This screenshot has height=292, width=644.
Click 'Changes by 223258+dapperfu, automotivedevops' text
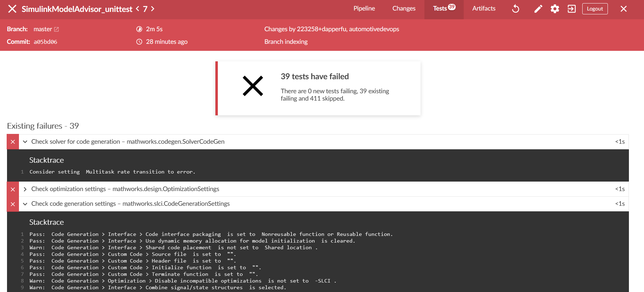coord(331,29)
